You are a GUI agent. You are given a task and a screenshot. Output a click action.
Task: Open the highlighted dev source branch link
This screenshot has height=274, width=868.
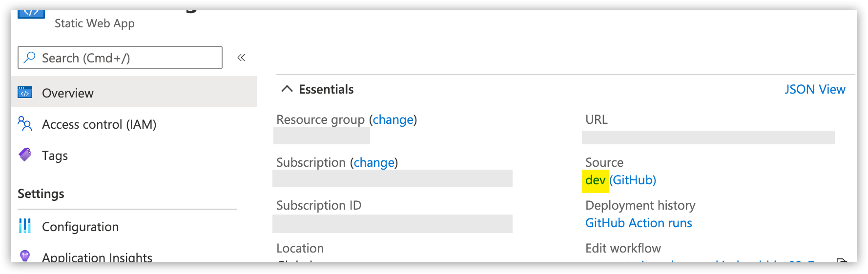[595, 180]
